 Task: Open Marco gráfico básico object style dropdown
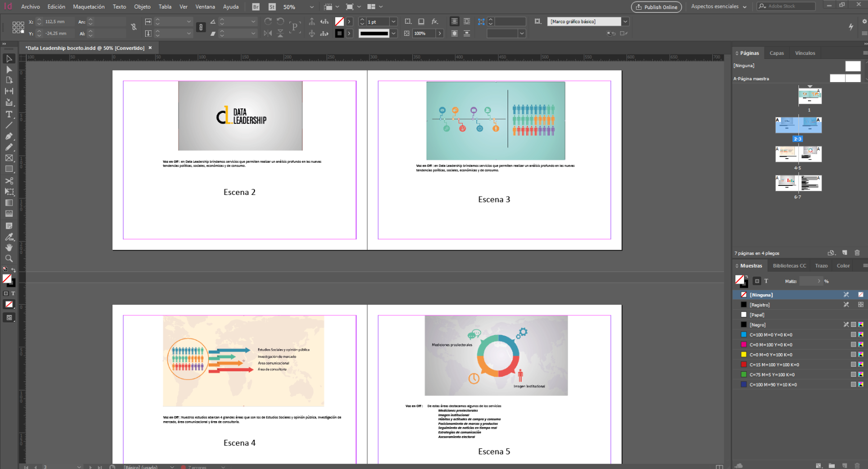click(x=625, y=22)
